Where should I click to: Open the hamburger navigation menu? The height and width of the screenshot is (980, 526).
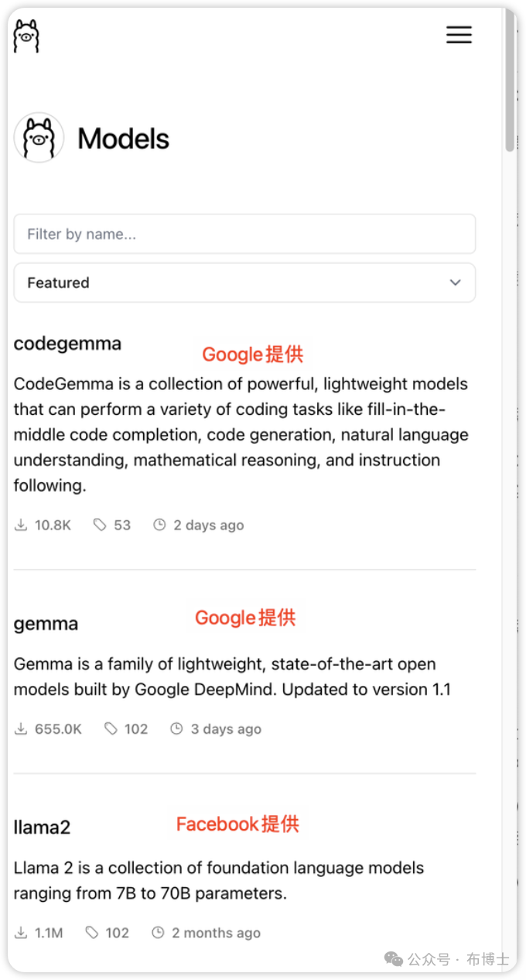(x=459, y=35)
